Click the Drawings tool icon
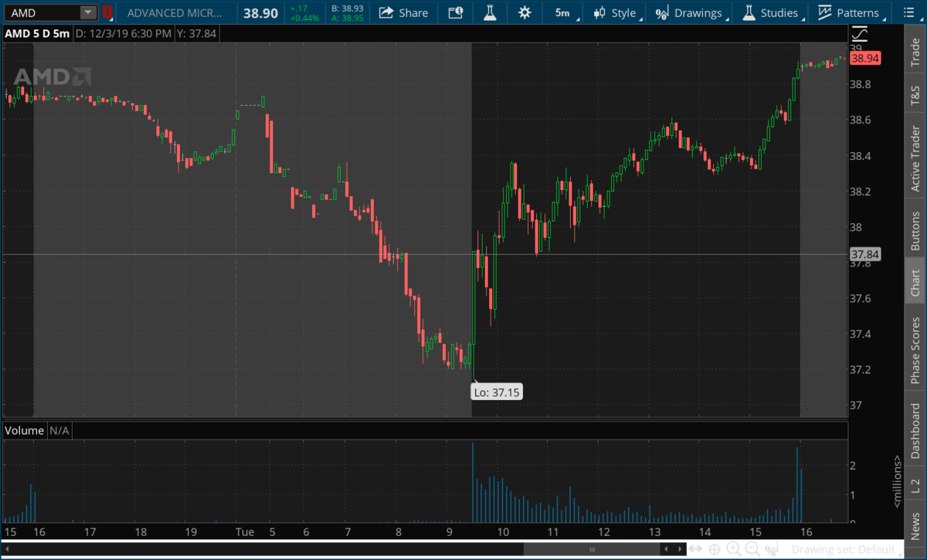Image resolution: width=927 pixels, height=560 pixels. pos(662,13)
